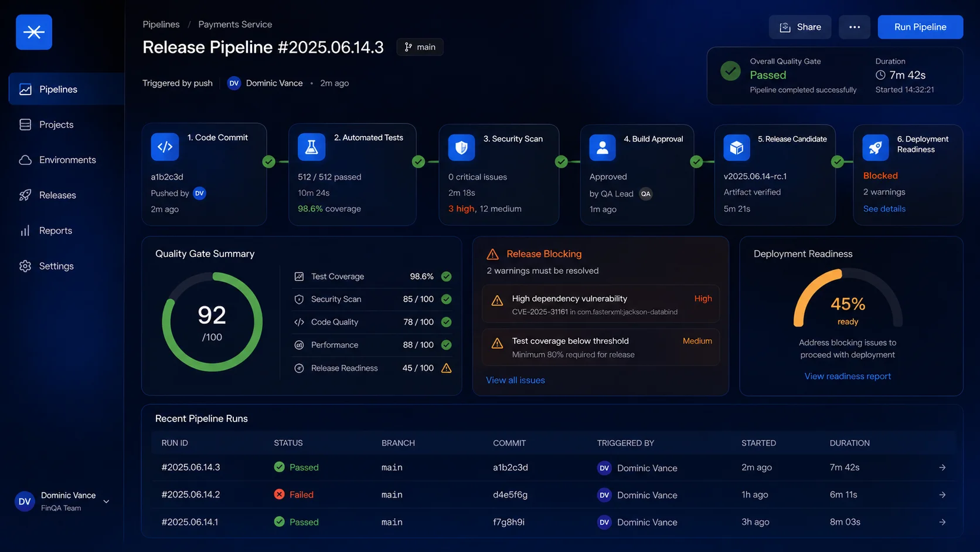Viewport: 980px width, 552px height.
Task: Click the duration clock icon
Action: (x=880, y=75)
